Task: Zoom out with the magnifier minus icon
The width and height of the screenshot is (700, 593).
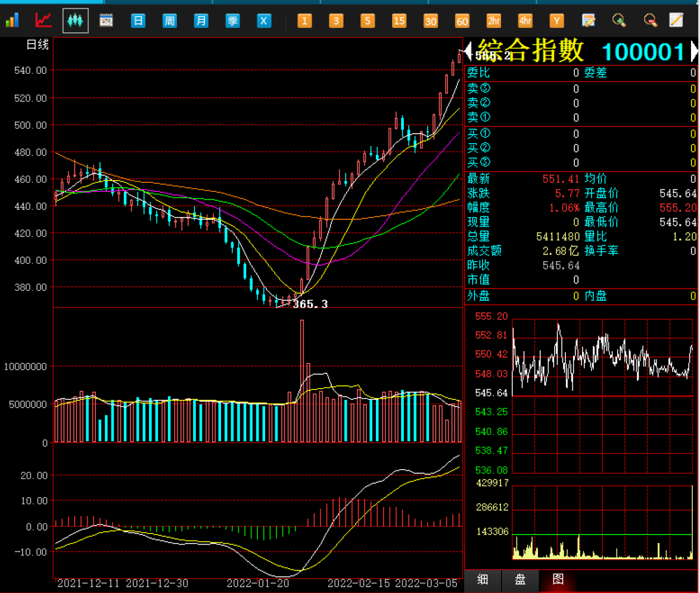Action: tap(650, 21)
